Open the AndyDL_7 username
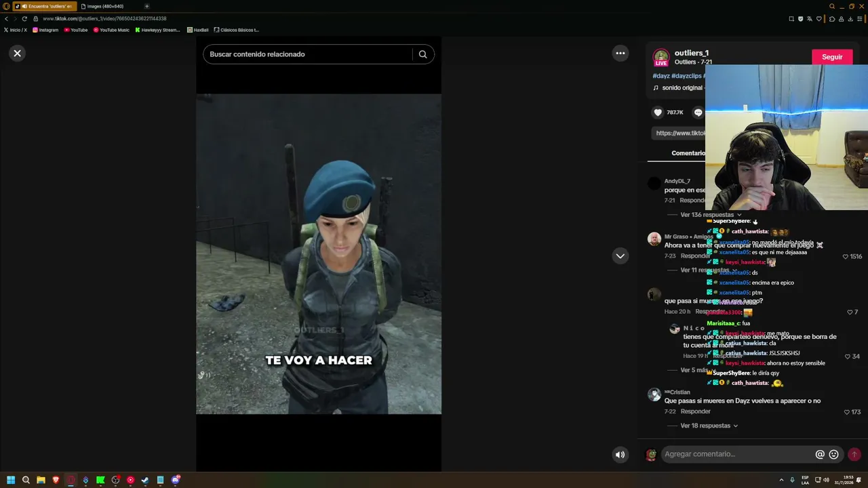The width and height of the screenshot is (868, 488). click(677, 181)
